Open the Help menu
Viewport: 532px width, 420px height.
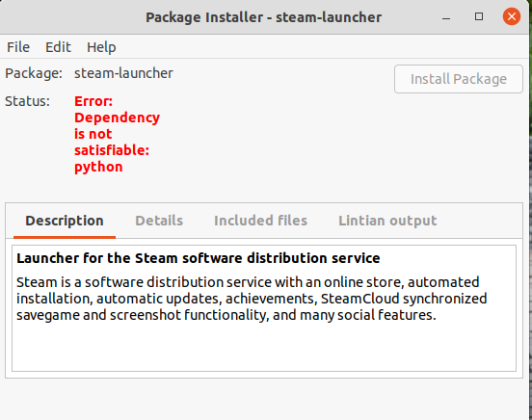coord(101,47)
